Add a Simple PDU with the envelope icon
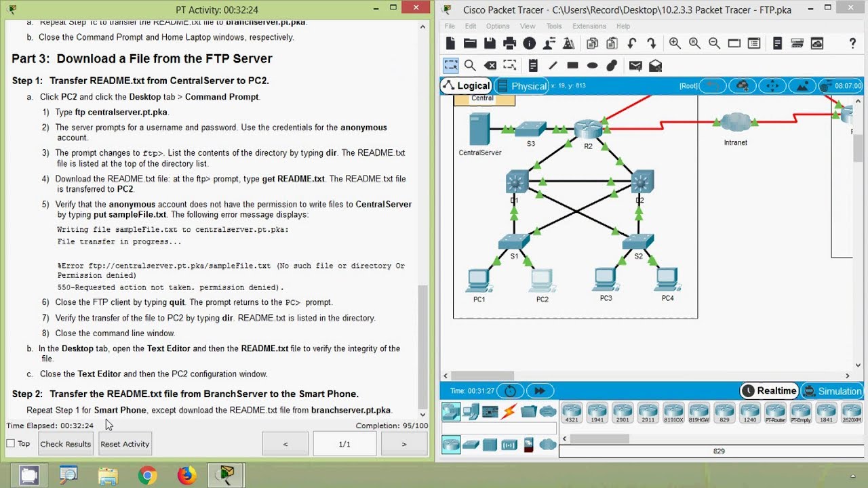This screenshot has height=488, width=868. 635,66
